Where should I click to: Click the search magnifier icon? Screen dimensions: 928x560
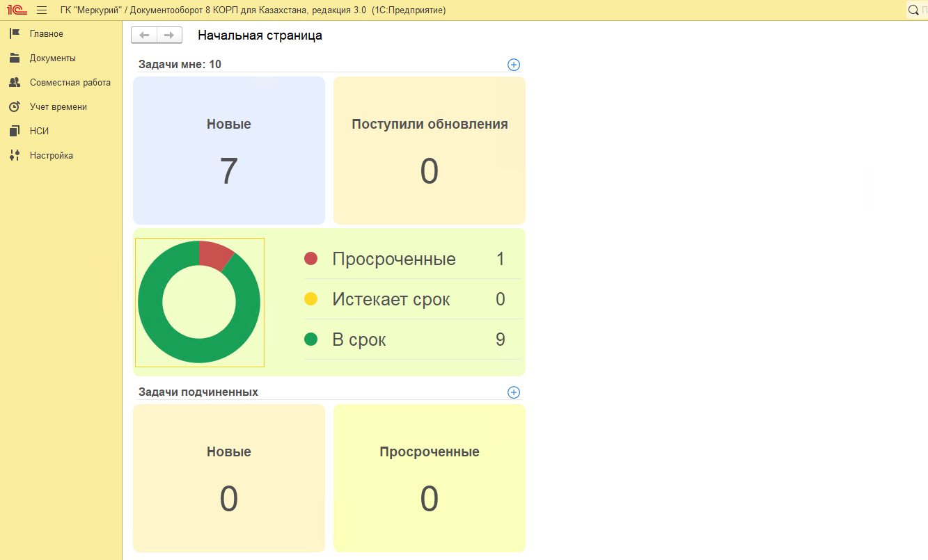913,10
